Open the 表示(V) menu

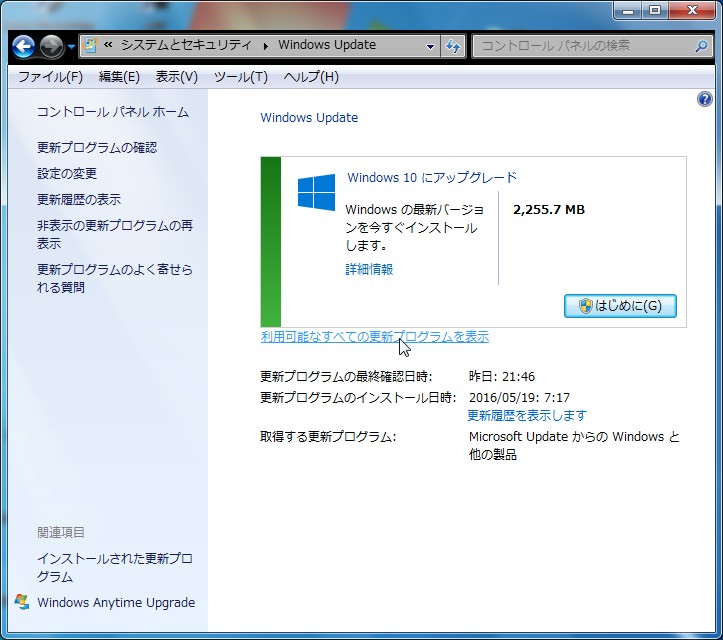click(177, 77)
